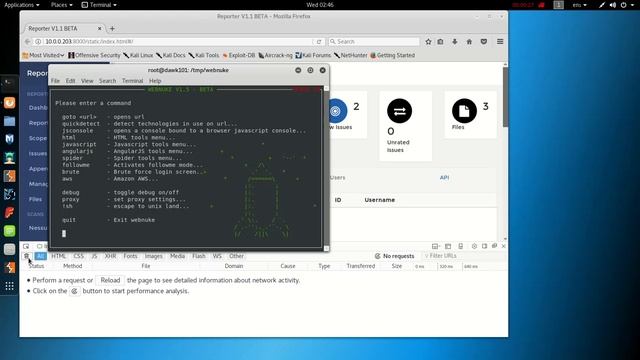
Task: Open the Pocket shield icon in Firefox
Action: coord(484,42)
